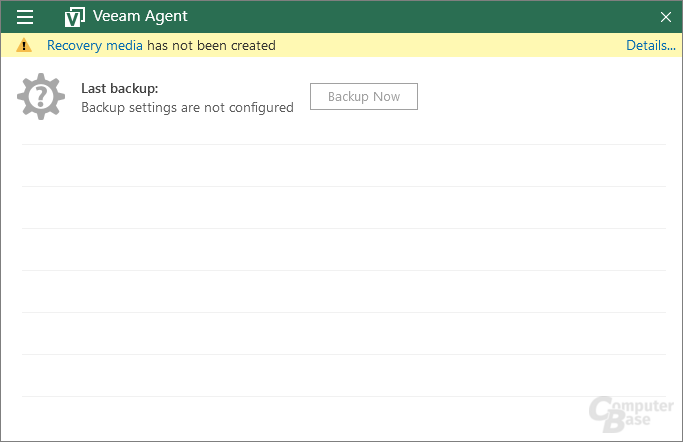Select the last empty row at bottom
The height and width of the screenshot is (442, 683).
[x=343, y=375]
